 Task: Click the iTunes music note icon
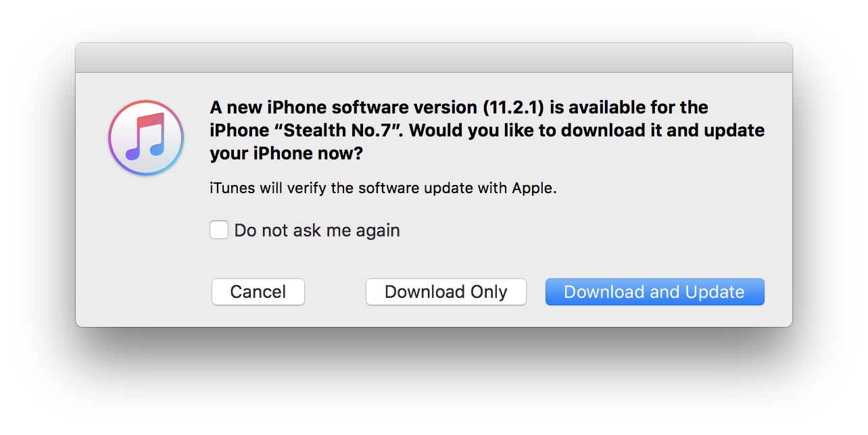pyautogui.click(x=146, y=138)
